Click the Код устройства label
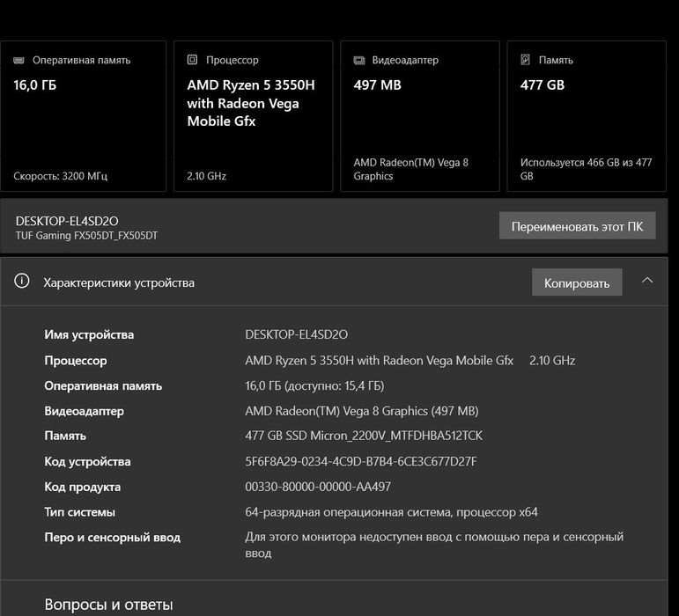This screenshot has width=679, height=616. [x=87, y=462]
